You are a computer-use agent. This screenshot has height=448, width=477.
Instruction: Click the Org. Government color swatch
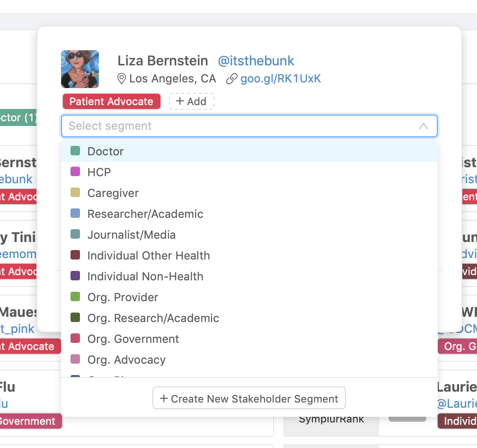(75, 339)
